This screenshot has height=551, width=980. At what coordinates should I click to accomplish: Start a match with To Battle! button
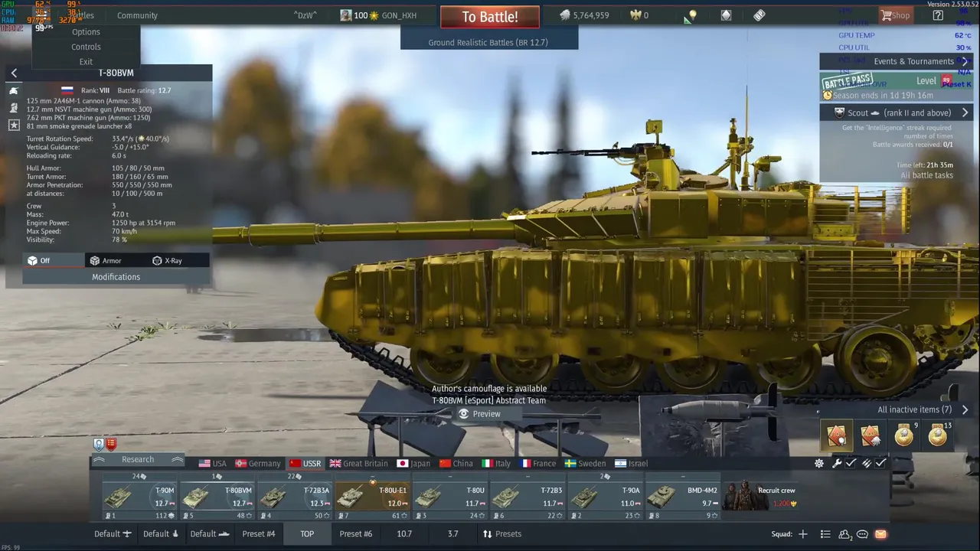tap(490, 17)
